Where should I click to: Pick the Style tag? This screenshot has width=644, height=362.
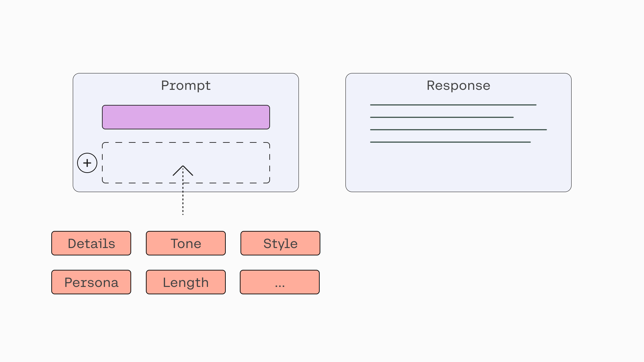(x=280, y=243)
